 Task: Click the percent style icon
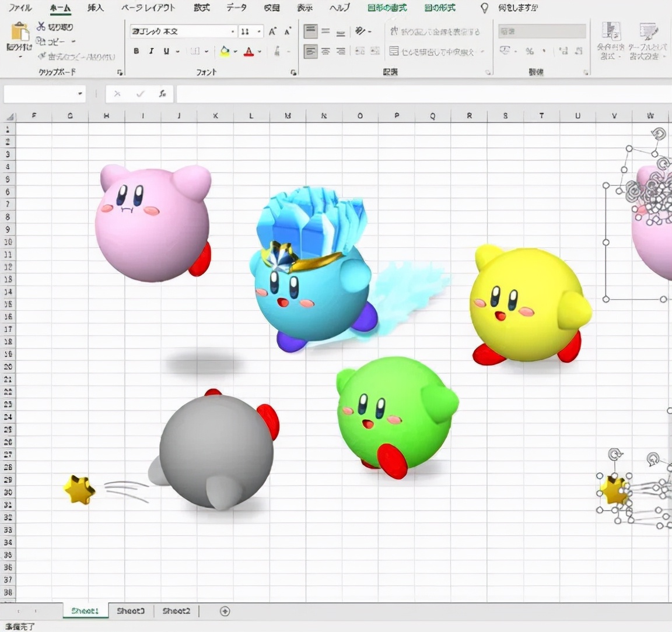tap(530, 51)
